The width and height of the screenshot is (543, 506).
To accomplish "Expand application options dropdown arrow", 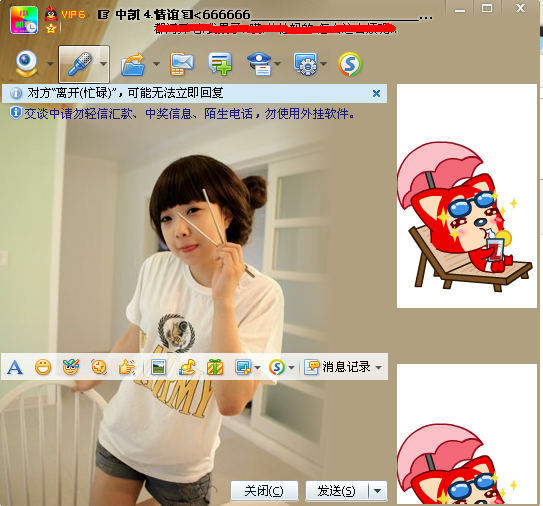I will [x=324, y=64].
